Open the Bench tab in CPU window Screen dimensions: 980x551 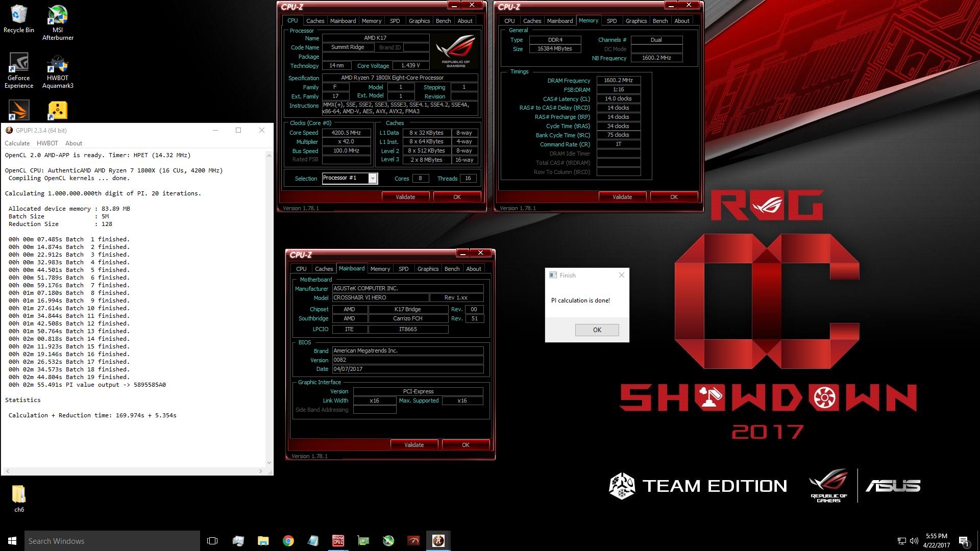443,21
